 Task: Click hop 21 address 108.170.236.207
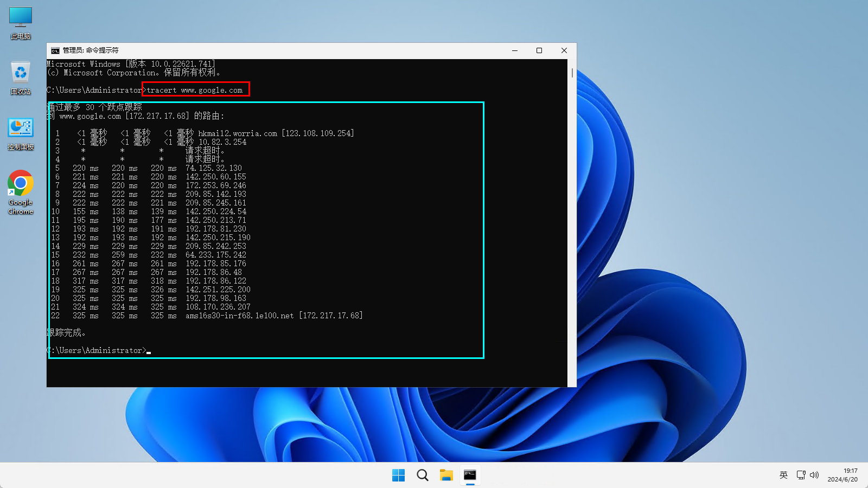(x=218, y=307)
